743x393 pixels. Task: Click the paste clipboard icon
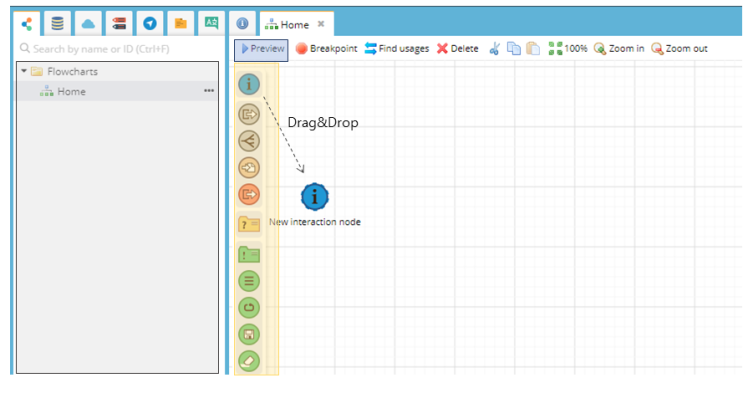pos(533,49)
